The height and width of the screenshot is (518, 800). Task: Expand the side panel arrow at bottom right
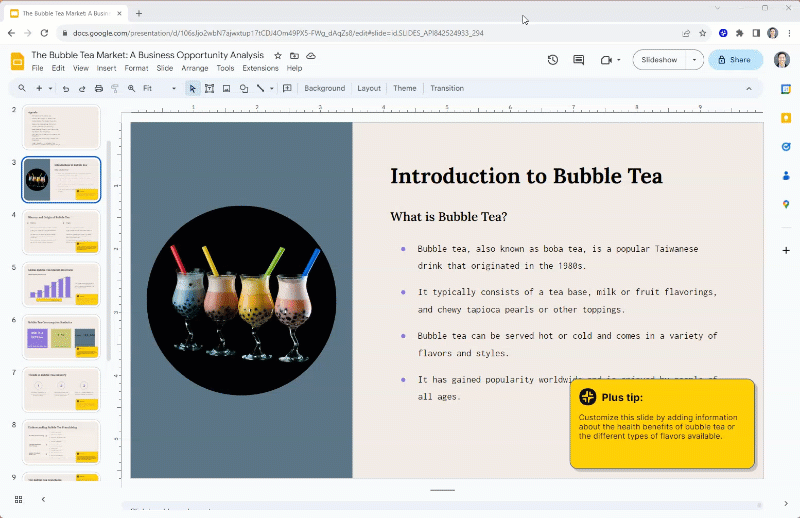click(786, 504)
